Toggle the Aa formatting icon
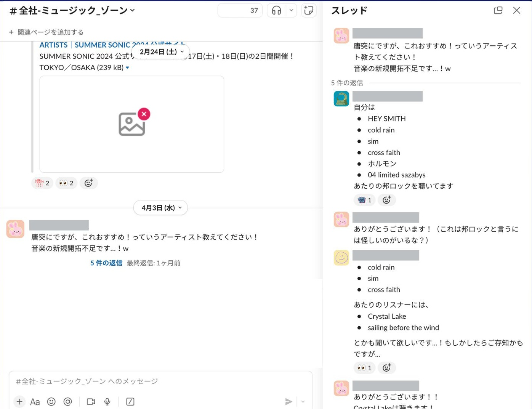532x409 pixels. click(x=35, y=402)
